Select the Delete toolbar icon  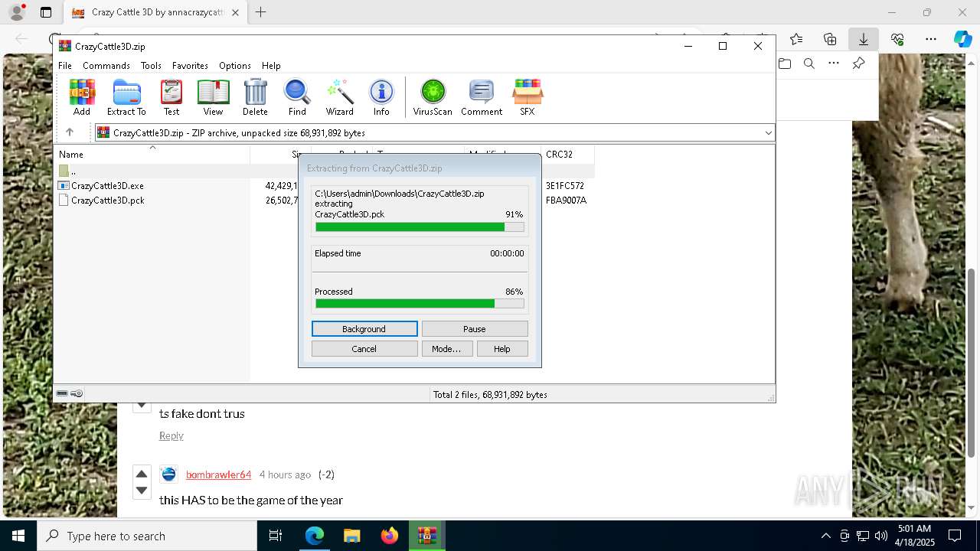tap(255, 97)
